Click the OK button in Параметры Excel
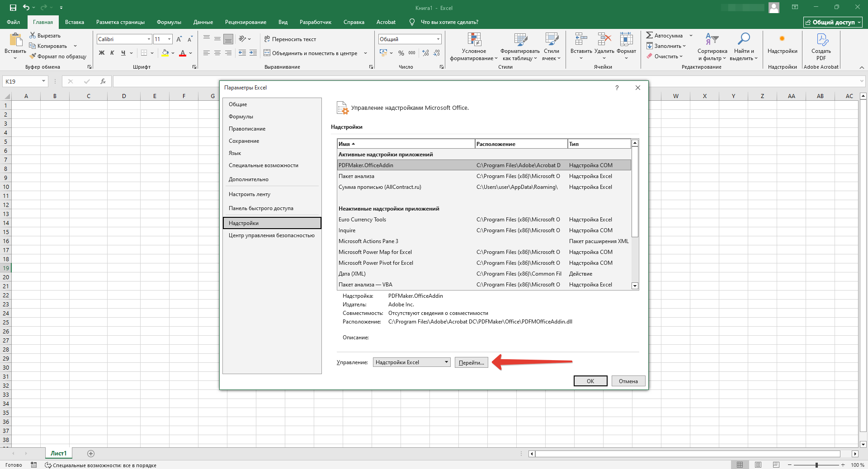The height and width of the screenshot is (469, 868). [x=590, y=381]
